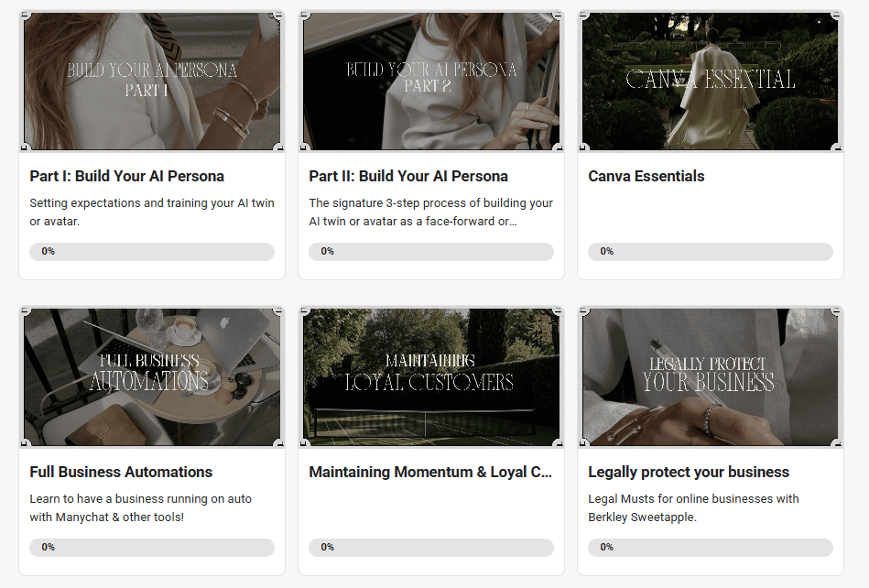Open the "Part II: Build Your AI Persona" title

tap(408, 177)
